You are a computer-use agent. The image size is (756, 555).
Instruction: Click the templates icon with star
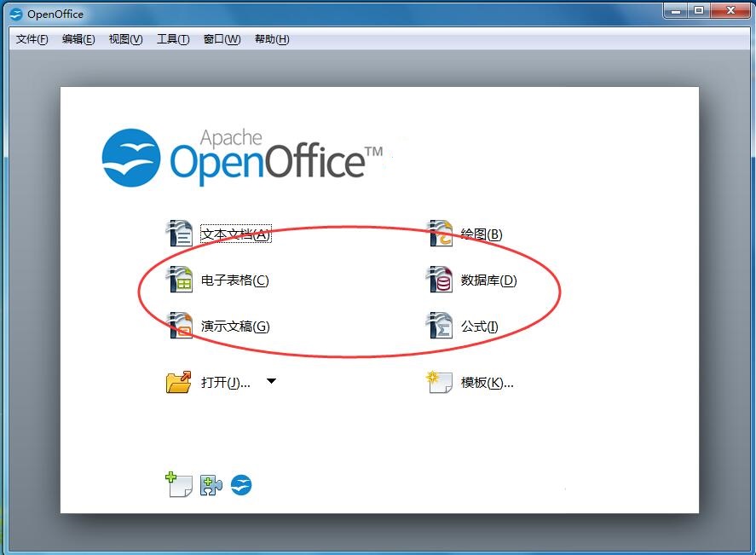pyautogui.click(x=439, y=382)
